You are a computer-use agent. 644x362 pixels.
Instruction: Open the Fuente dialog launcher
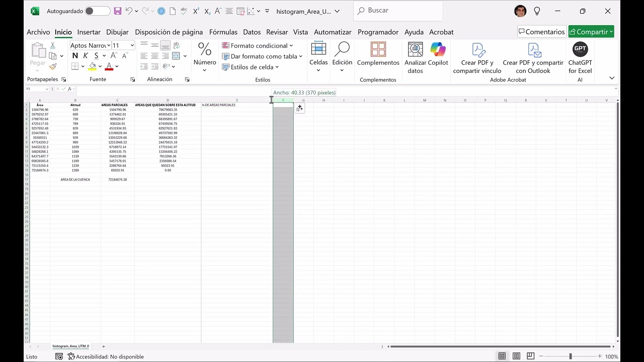click(133, 79)
